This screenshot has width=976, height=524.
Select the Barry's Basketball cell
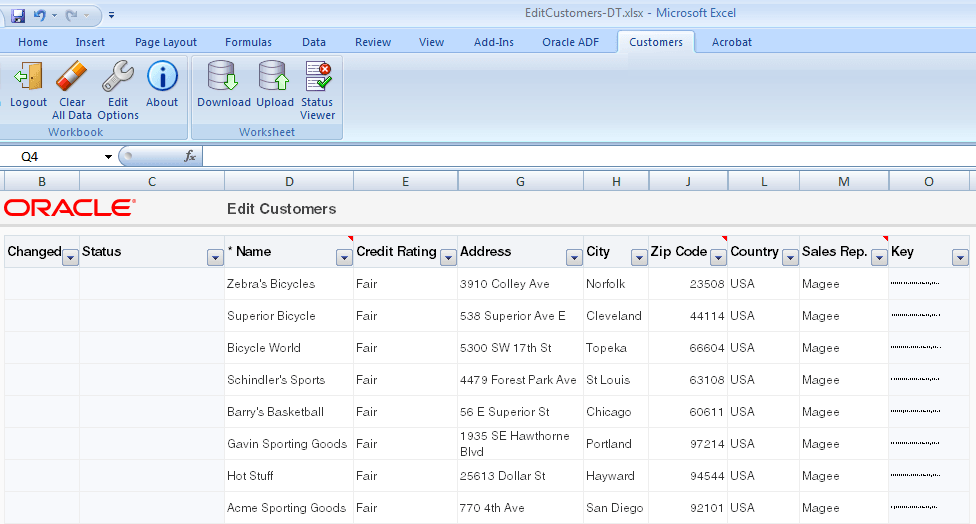[289, 412]
